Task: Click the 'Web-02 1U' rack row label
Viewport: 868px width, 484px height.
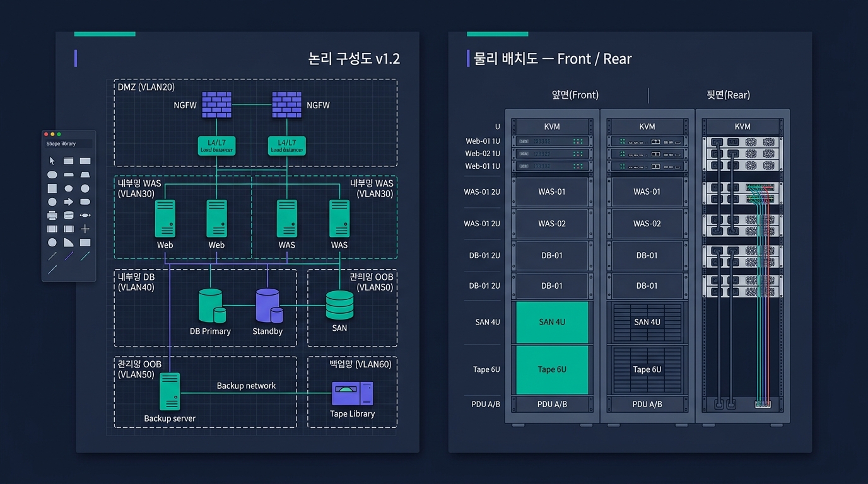Action: point(483,154)
